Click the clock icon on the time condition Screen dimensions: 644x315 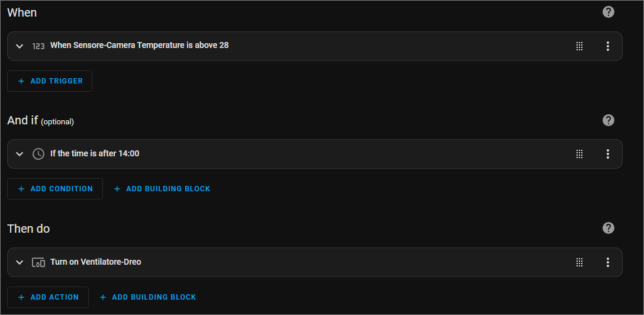click(x=38, y=154)
